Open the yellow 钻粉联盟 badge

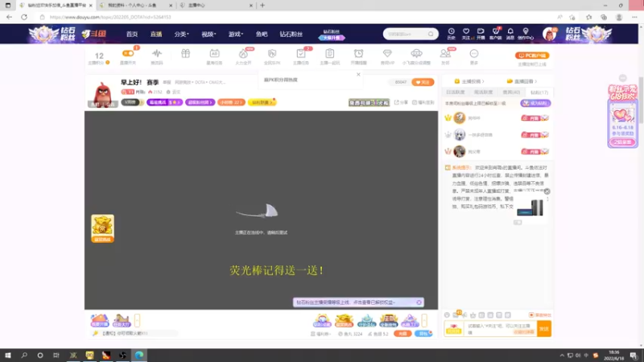(x=262, y=102)
